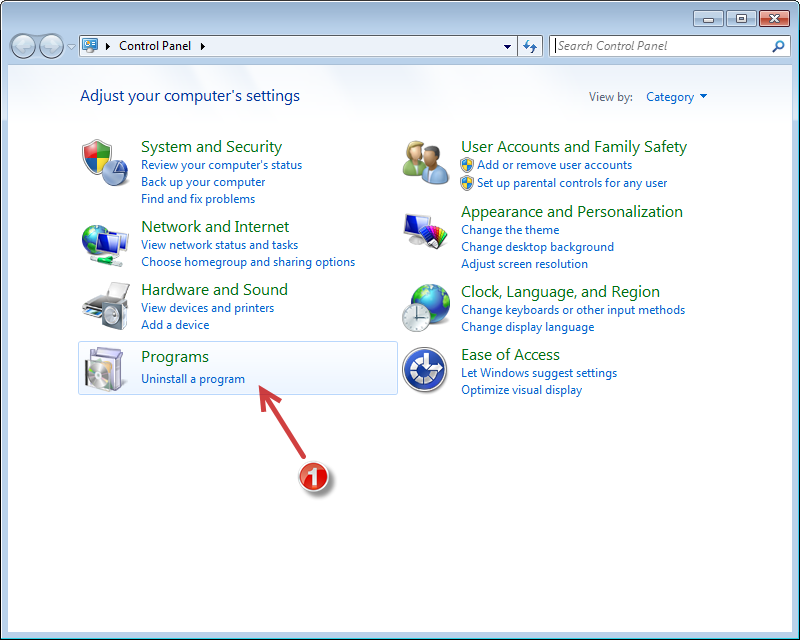Viewport: 800px width, 640px height.
Task: Expand the View by Category dropdown
Action: (x=677, y=97)
